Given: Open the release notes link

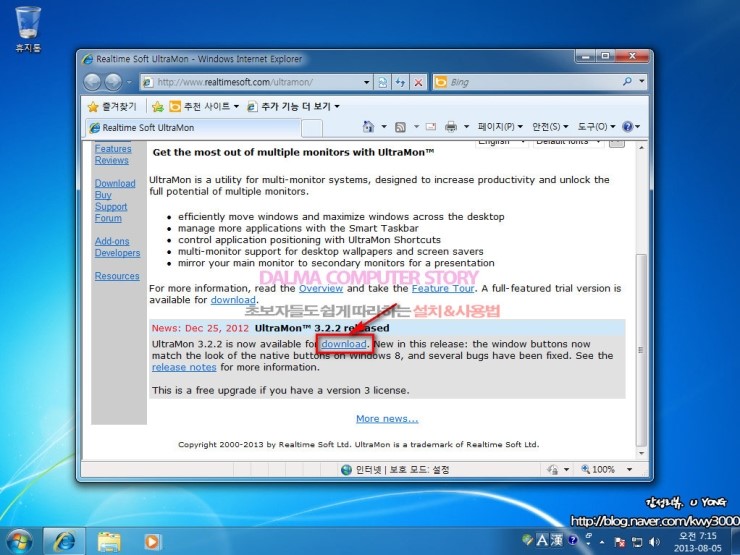Looking at the screenshot, I should pos(184,367).
